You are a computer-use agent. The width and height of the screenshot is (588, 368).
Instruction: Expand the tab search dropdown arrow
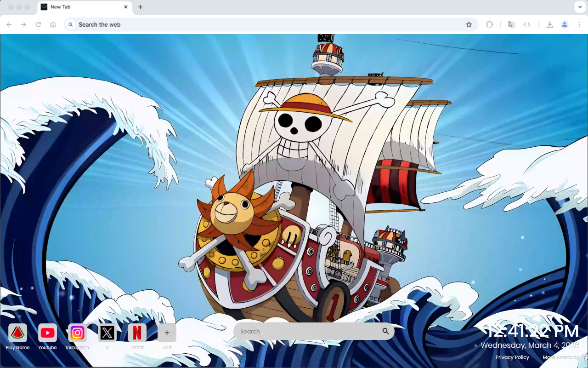[x=579, y=7]
